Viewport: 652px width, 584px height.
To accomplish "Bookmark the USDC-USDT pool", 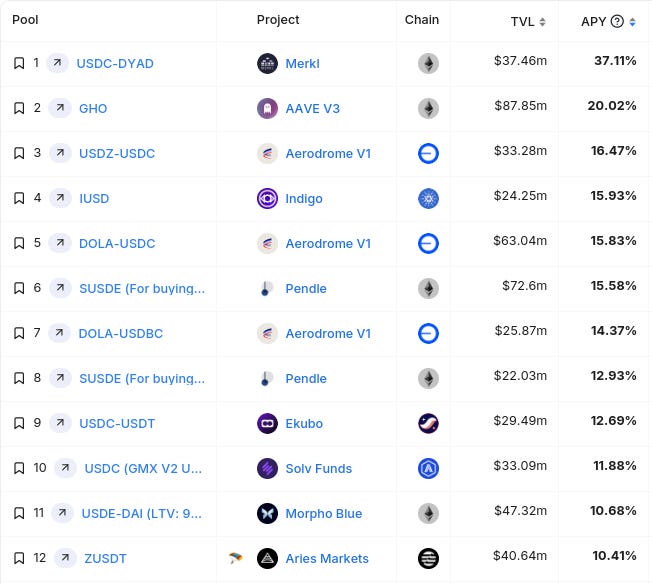I will click(19, 423).
